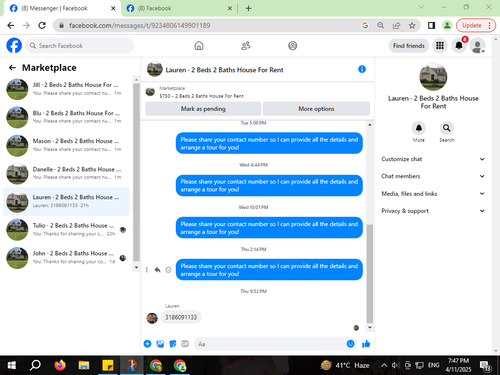Expand Media, files and links section
The width and height of the screenshot is (500, 375).
(433, 193)
